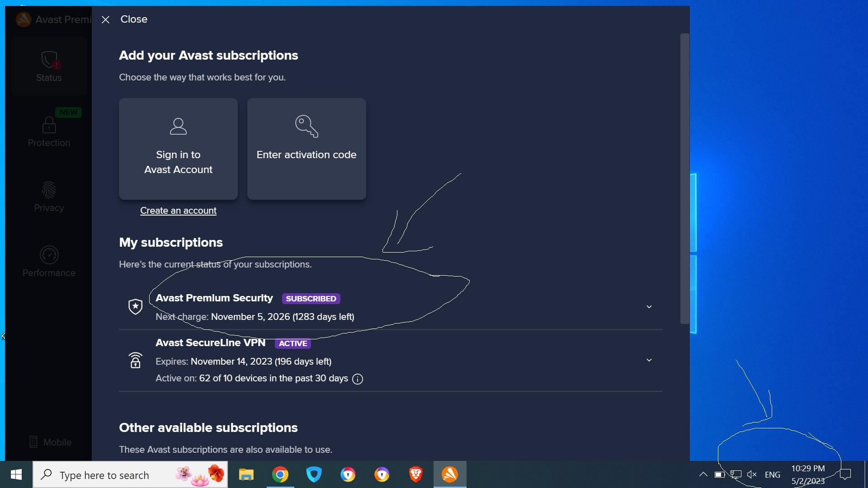Click the Type here to search box
The width and height of the screenshot is (868, 488).
point(130,474)
